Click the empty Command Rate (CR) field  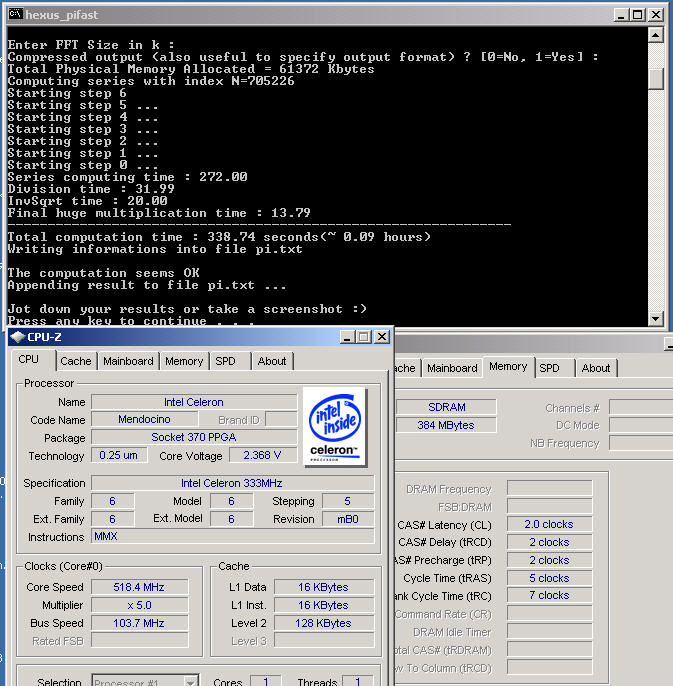pyautogui.click(x=550, y=613)
